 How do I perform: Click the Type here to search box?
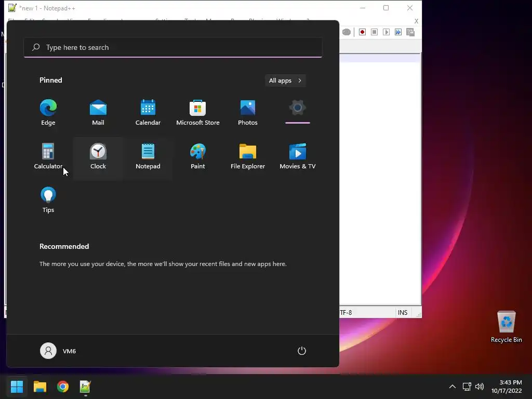click(173, 47)
